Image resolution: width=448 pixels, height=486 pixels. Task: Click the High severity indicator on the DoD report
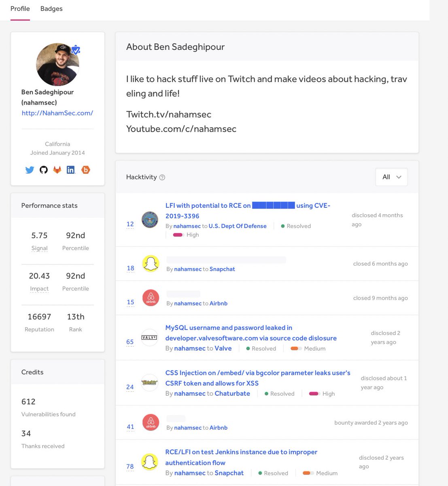[186, 235]
